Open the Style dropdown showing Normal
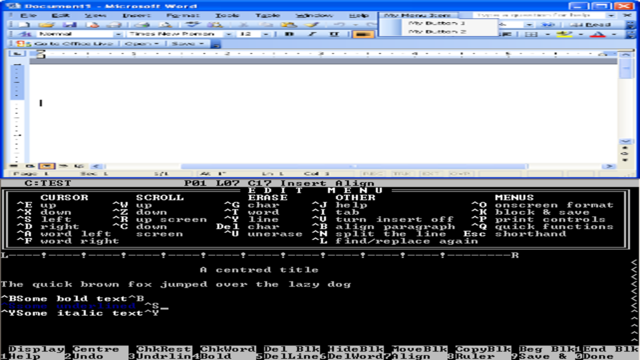 (x=118, y=34)
